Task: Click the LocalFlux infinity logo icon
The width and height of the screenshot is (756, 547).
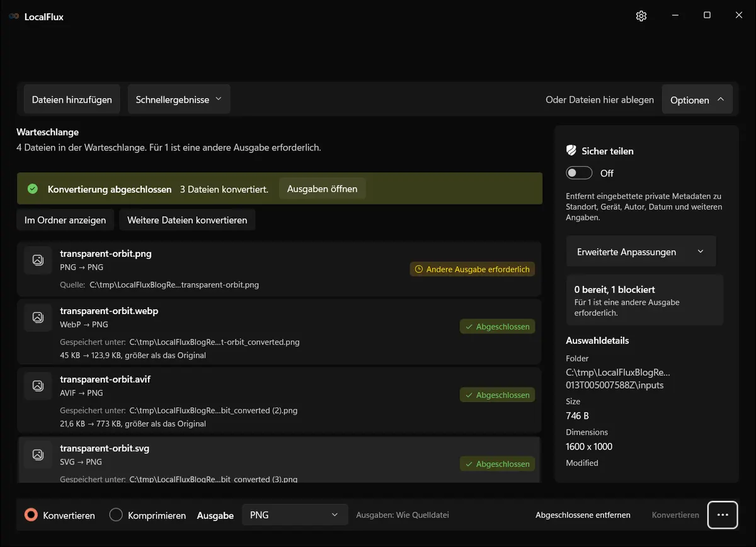Action: [14, 17]
